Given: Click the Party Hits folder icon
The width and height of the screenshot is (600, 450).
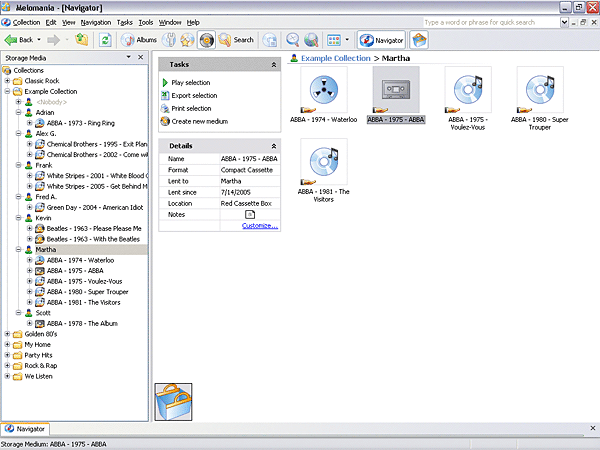Looking at the screenshot, I should coord(18,355).
